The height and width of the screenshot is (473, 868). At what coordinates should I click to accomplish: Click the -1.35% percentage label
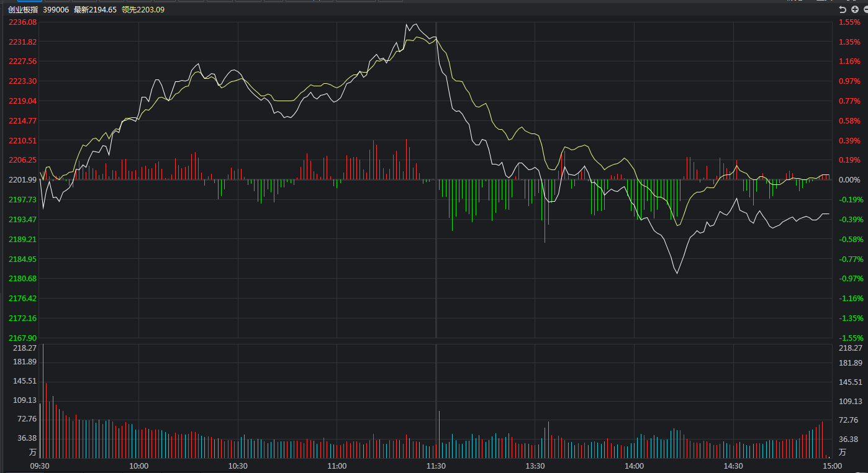(x=851, y=318)
